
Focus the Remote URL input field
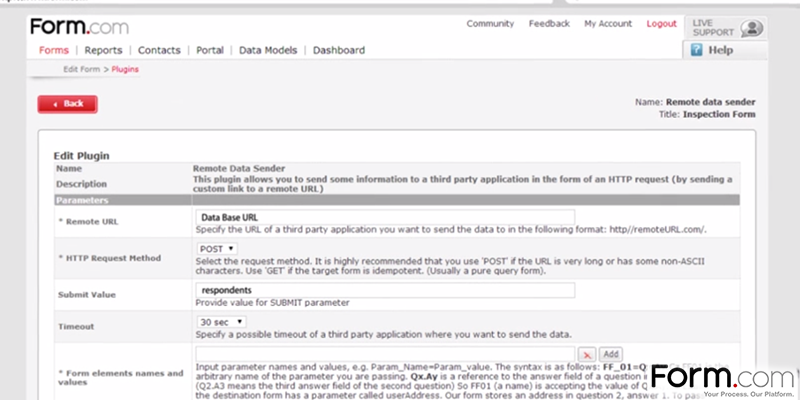coord(385,217)
